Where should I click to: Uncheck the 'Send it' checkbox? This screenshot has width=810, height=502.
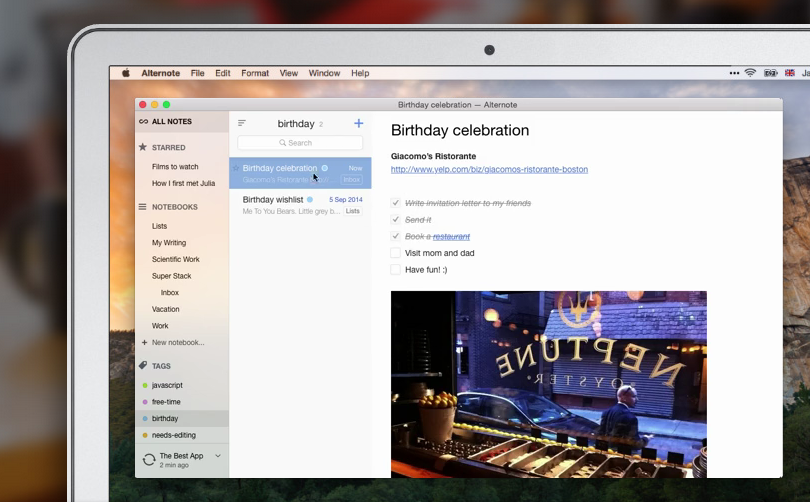[396, 220]
